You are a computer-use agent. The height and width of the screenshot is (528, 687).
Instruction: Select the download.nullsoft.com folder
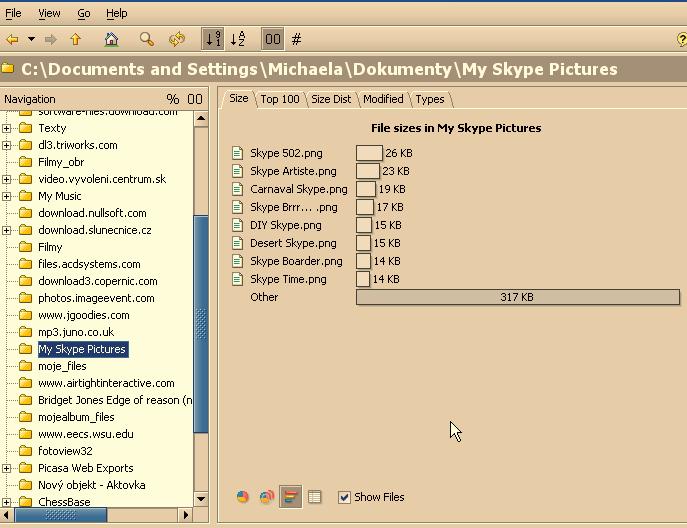coord(92,213)
